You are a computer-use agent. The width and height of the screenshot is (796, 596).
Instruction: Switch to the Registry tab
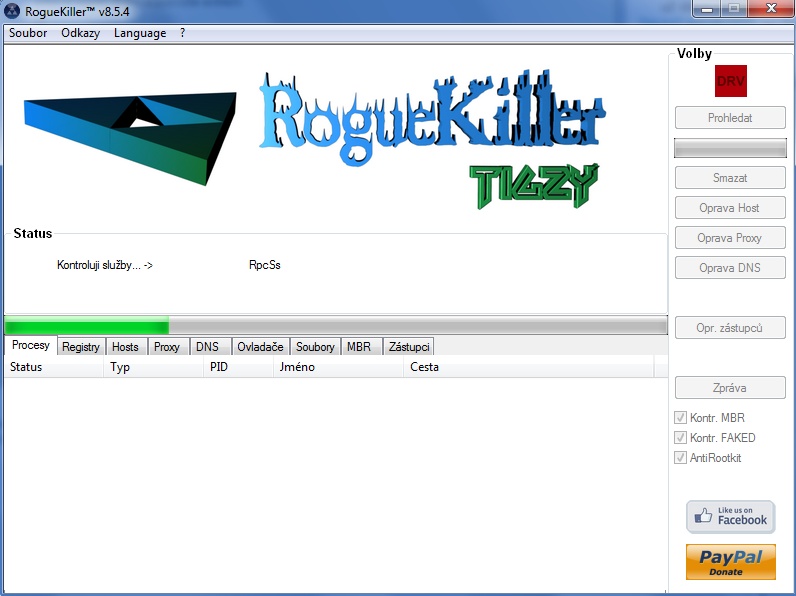point(80,347)
